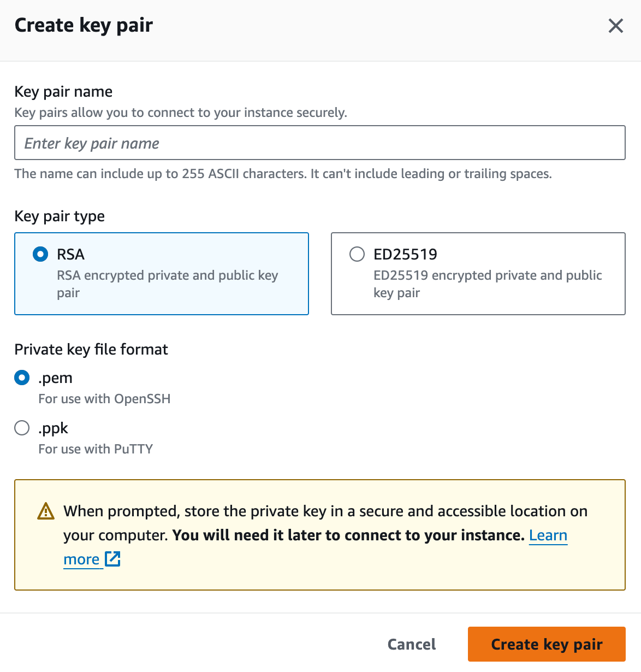The width and height of the screenshot is (641, 672).
Task: Select the ED25519 key pair type
Action: pyautogui.click(x=357, y=254)
